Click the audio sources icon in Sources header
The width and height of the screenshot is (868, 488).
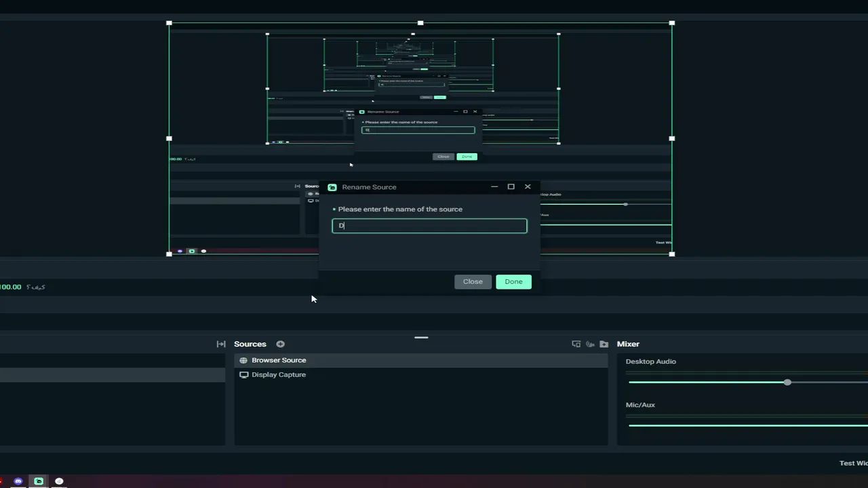coord(590,344)
